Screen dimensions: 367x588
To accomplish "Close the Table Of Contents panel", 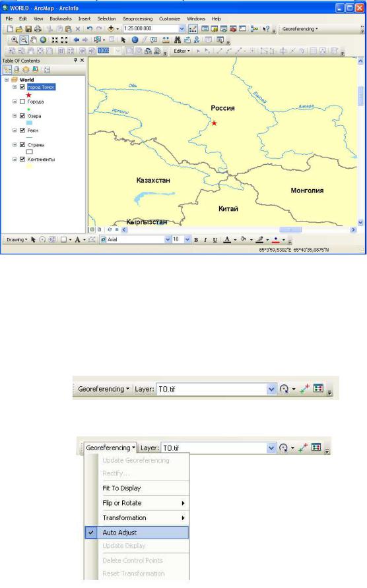I will 83,60.
